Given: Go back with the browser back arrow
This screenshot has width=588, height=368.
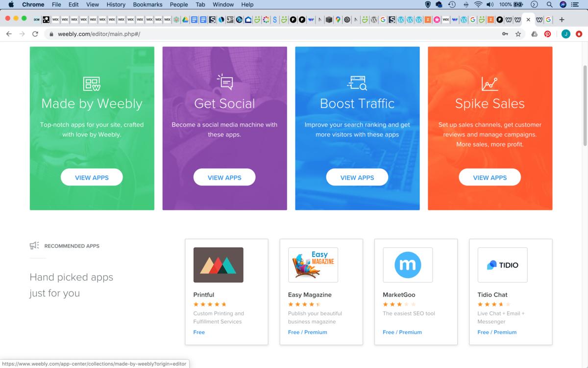Looking at the screenshot, I should [9, 34].
